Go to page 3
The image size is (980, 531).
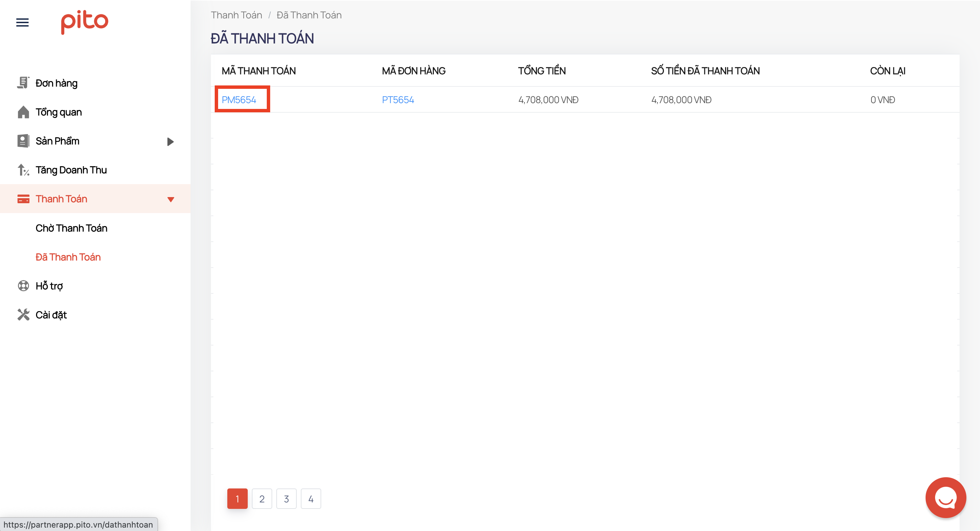[x=287, y=499]
